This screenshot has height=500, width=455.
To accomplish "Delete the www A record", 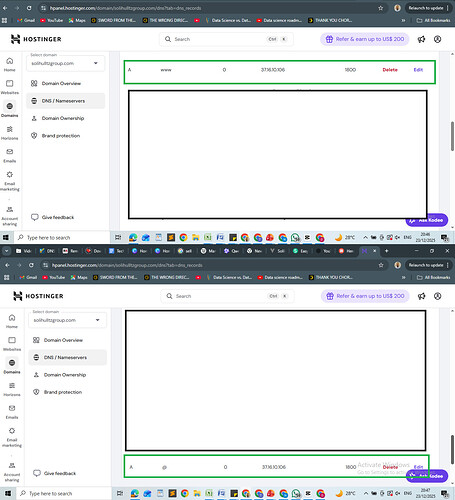I will (x=390, y=70).
